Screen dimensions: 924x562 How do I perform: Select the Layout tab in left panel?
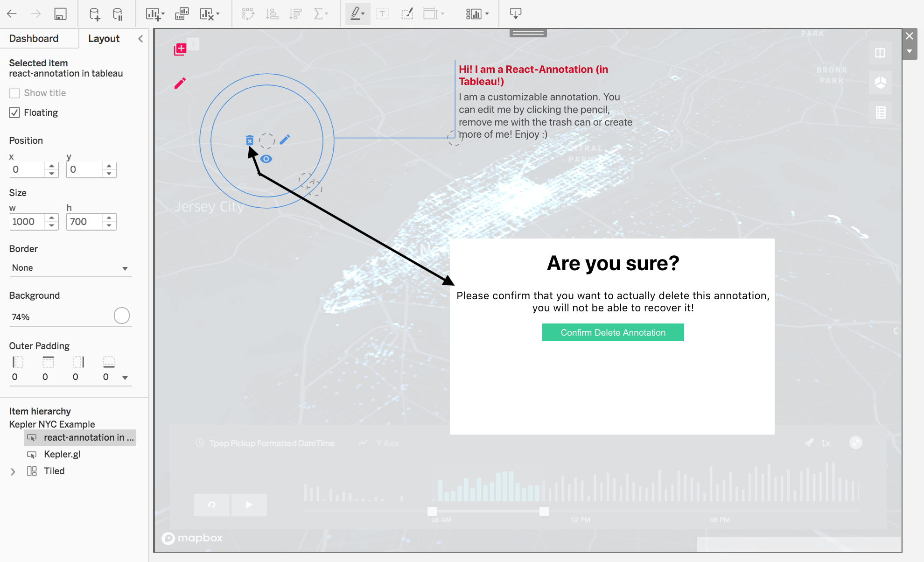pyautogui.click(x=104, y=39)
